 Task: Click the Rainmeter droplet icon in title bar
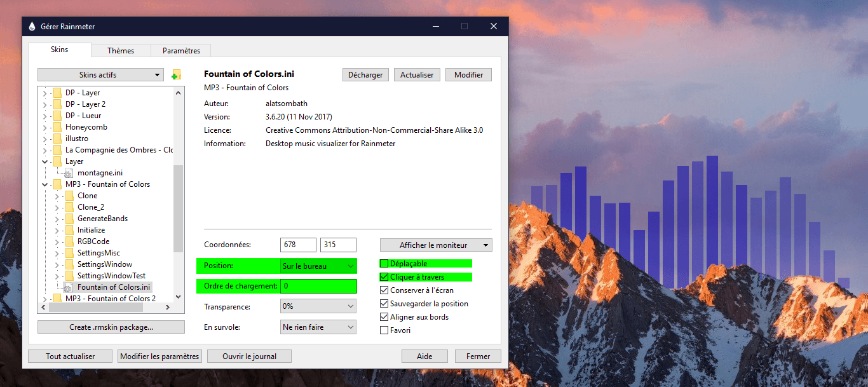(32, 27)
